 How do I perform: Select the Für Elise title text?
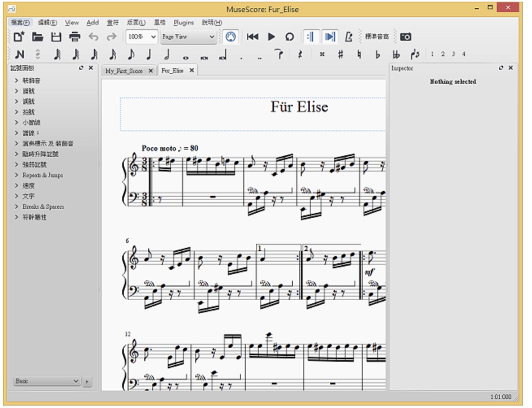(299, 107)
